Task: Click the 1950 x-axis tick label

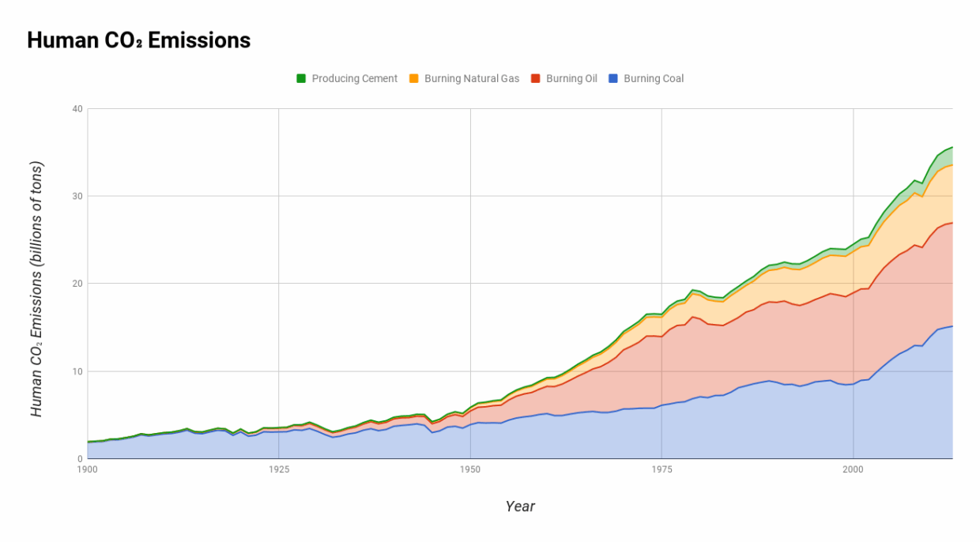Action: 470,469
